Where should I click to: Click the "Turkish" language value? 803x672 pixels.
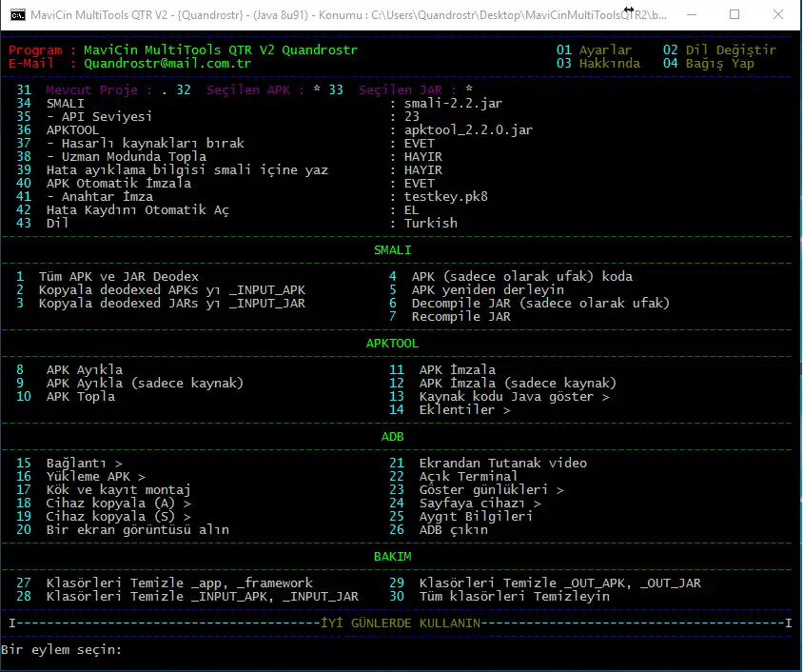[431, 224]
